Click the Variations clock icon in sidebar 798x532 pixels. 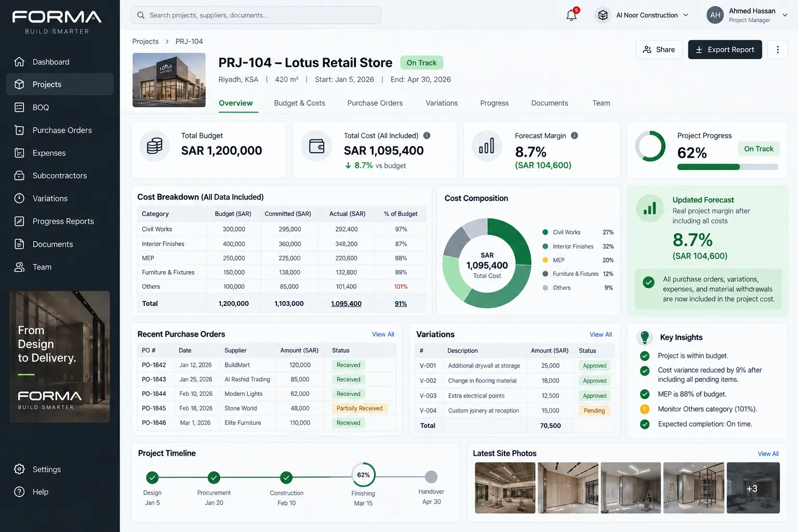click(x=19, y=198)
